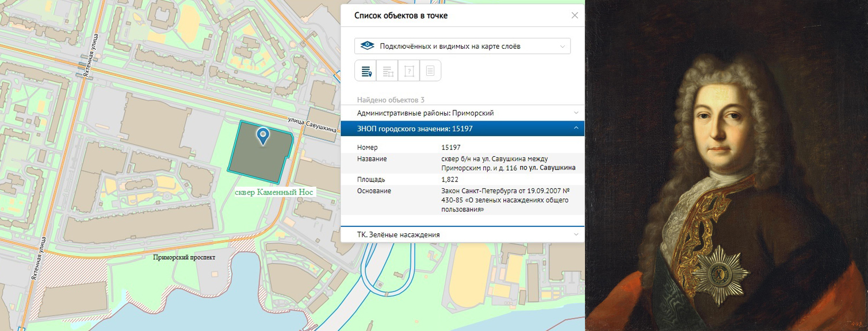
Task: Click the улица Савушкина map label
Action: tap(312, 125)
